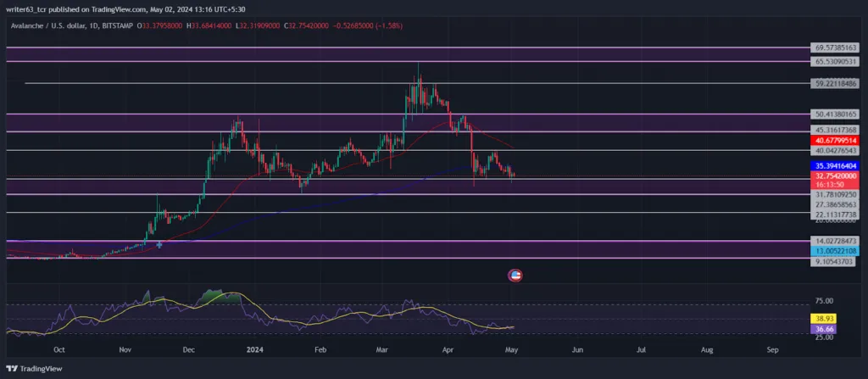
Task: Click the red 40.67799514 moving average label
Action: pos(834,141)
